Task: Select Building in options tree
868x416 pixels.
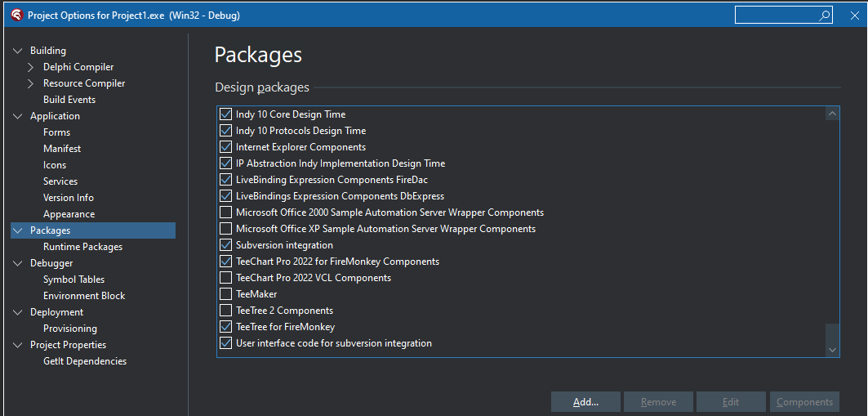Action: 48,51
